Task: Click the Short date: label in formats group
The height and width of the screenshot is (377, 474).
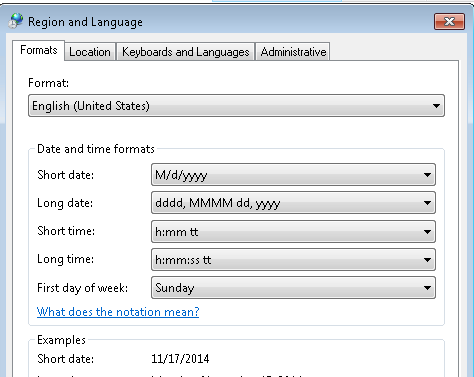Action: 65,175
